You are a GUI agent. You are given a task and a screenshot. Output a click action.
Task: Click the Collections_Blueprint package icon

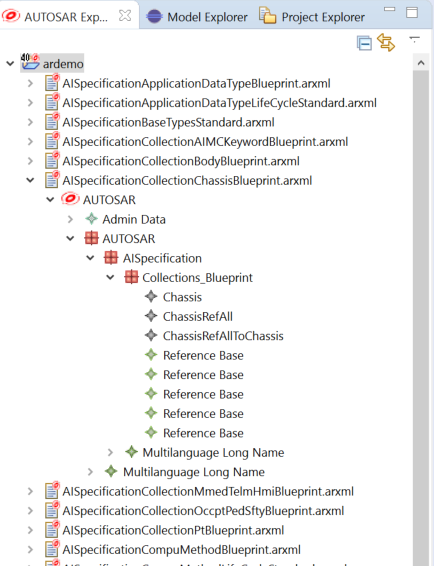point(131,277)
